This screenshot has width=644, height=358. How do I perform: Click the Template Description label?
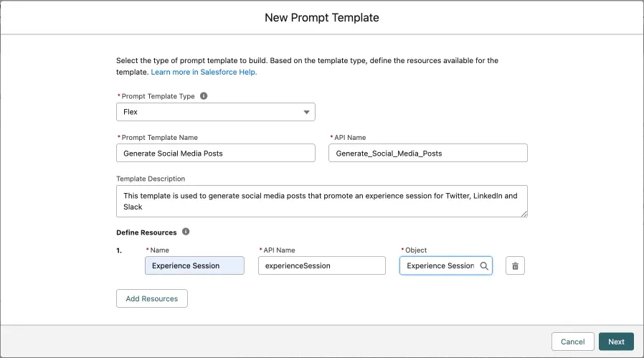[151, 179]
